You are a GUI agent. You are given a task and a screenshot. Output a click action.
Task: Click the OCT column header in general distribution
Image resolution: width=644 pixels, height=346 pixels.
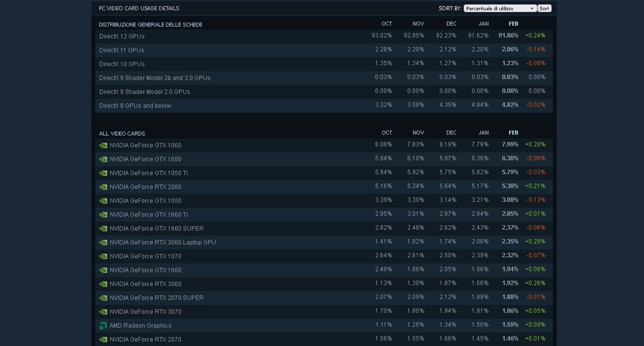tap(386, 24)
